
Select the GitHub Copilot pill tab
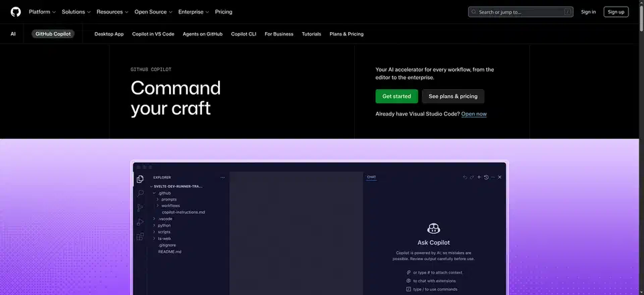pos(53,34)
